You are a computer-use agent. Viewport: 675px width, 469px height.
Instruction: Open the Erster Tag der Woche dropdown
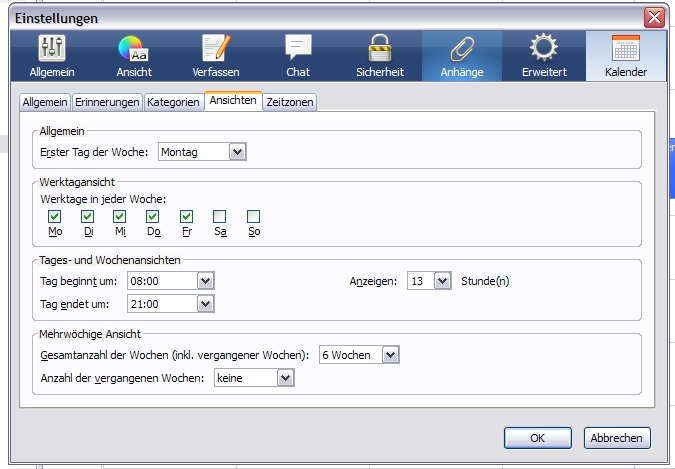(x=237, y=152)
